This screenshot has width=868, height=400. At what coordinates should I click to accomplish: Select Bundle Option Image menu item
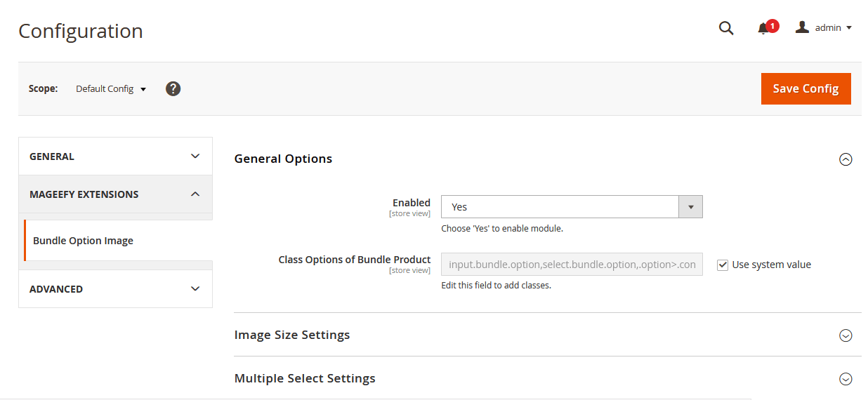83,241
